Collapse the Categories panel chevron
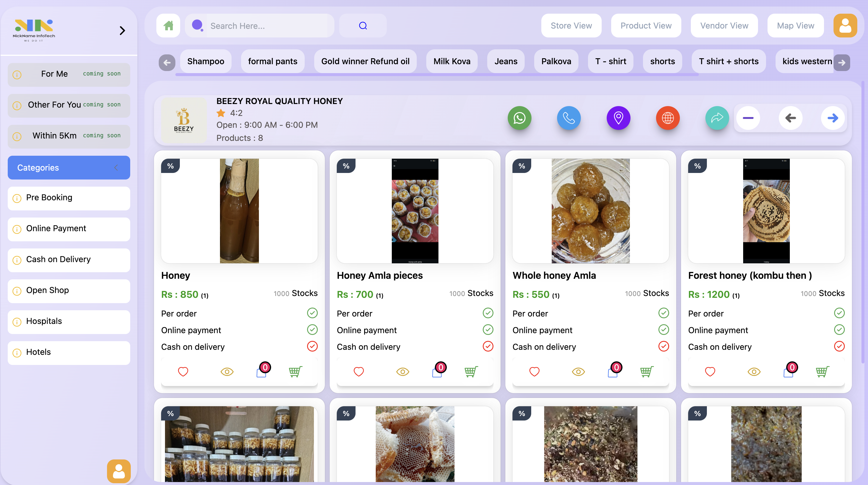 coord(116,167)
